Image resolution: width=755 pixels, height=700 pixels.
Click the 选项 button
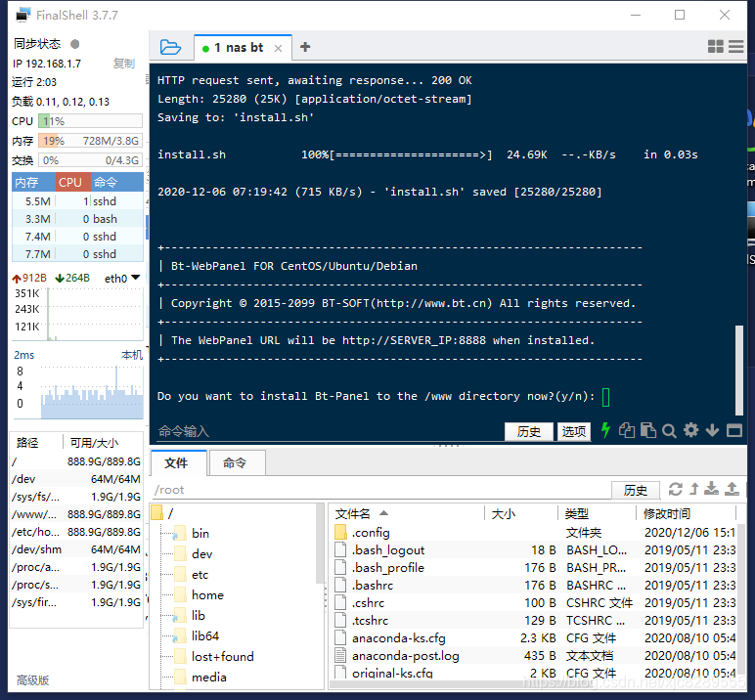tap(574, 431)
